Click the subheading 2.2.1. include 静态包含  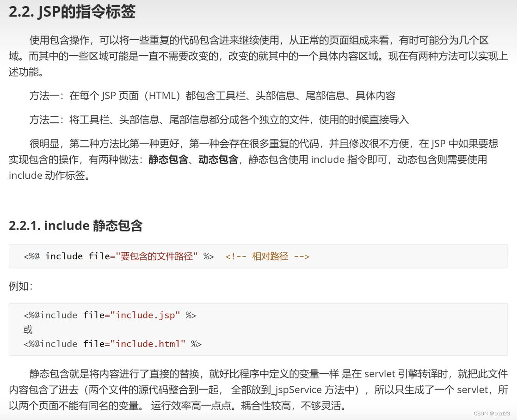coord(77,226)
